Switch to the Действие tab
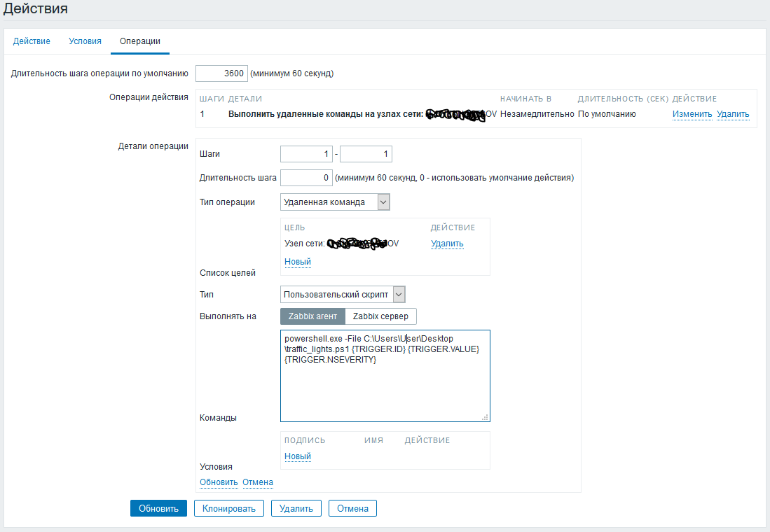Viewport: 770px width, 532px height. click(32, 41)
